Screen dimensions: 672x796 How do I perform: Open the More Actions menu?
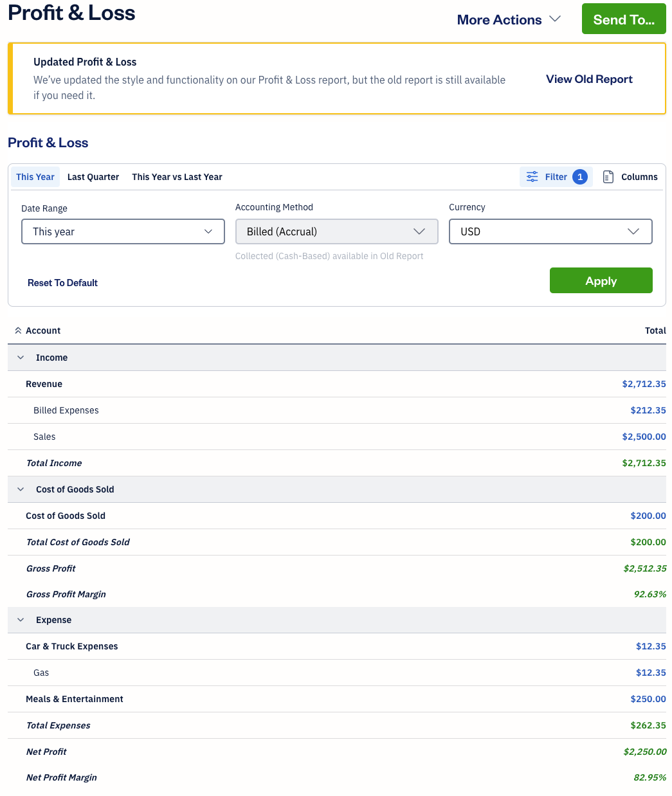click(509, 20)
